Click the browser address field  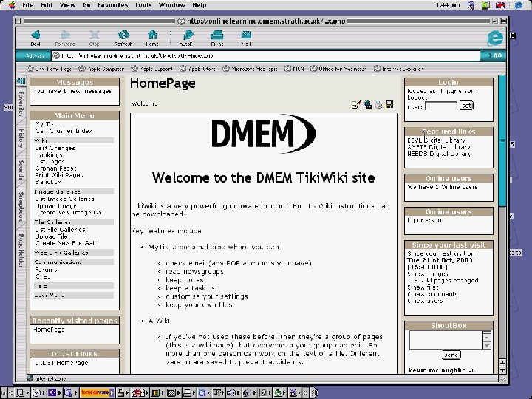tap(265, 55)
